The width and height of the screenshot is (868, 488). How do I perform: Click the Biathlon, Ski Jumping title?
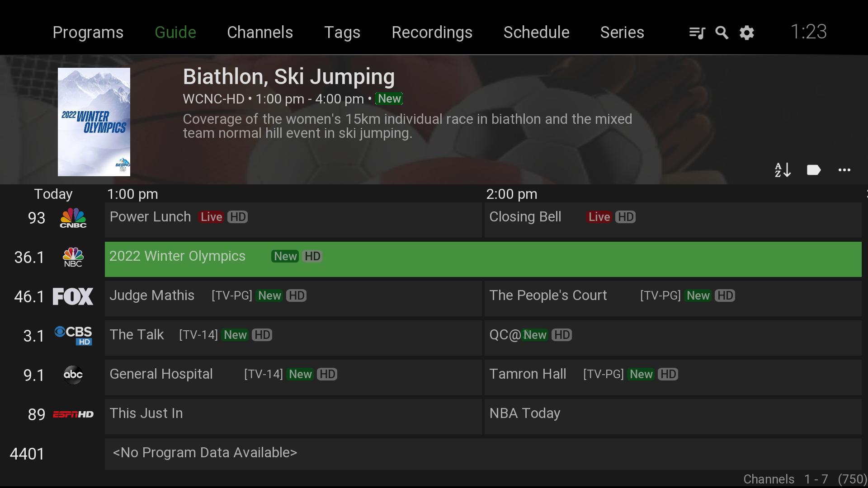[289, 77]
